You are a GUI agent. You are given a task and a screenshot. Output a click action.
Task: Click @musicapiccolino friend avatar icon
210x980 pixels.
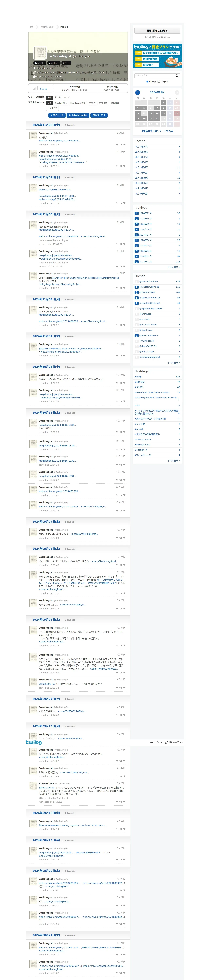(136, 335)
